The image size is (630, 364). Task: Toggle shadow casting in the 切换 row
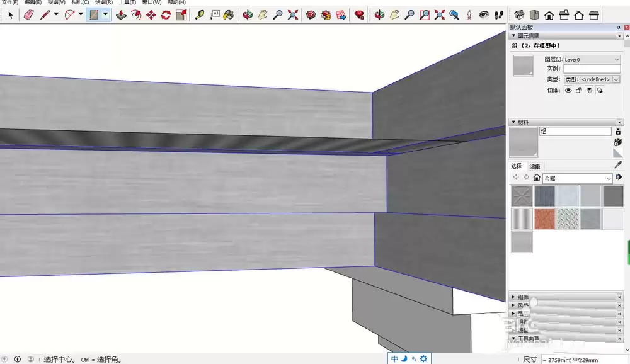pyautogui.click(x=590, y=90)
